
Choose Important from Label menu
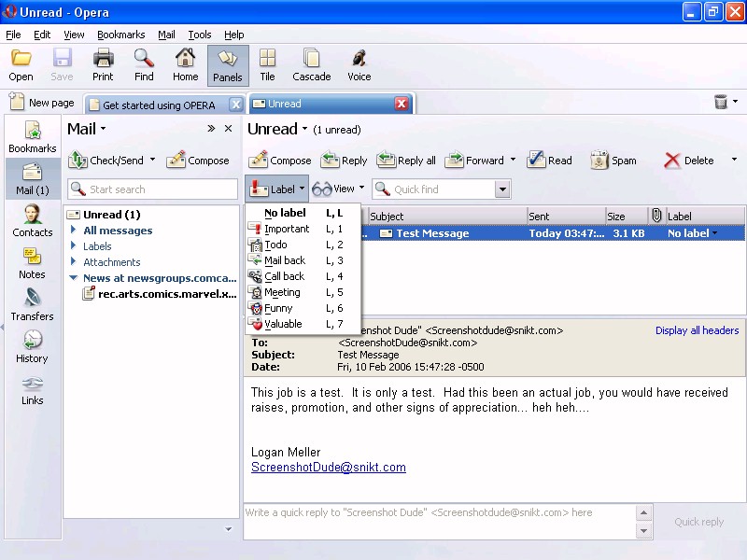pos(303,229)
